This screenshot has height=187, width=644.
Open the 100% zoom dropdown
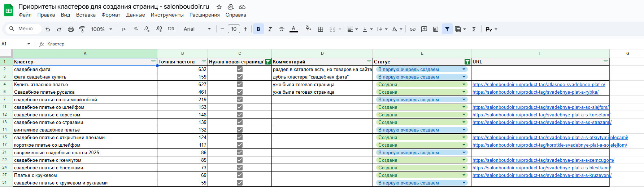pyautogui.click(x=102, y=29)
